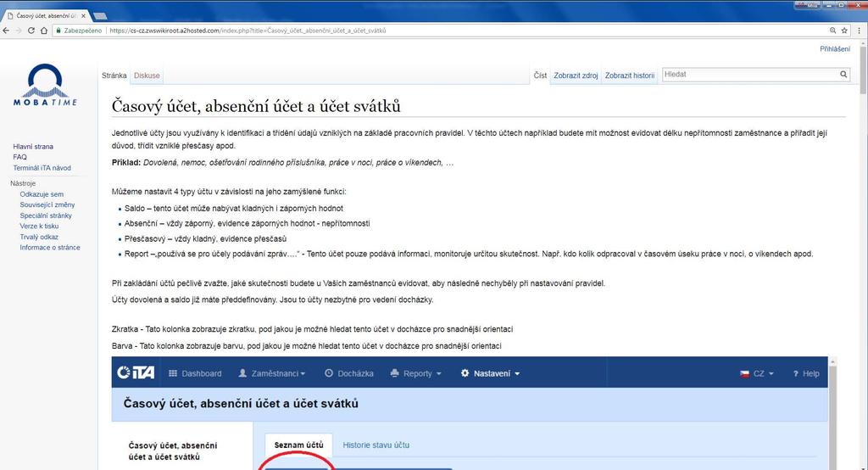Click the Reporty printer icon

point(395,373)
